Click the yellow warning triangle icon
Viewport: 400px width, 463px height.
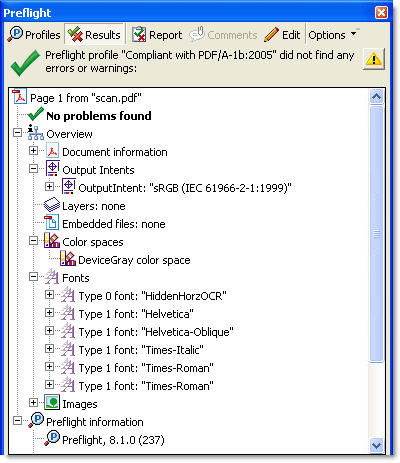pyautogui.click(x=374, y=59)
